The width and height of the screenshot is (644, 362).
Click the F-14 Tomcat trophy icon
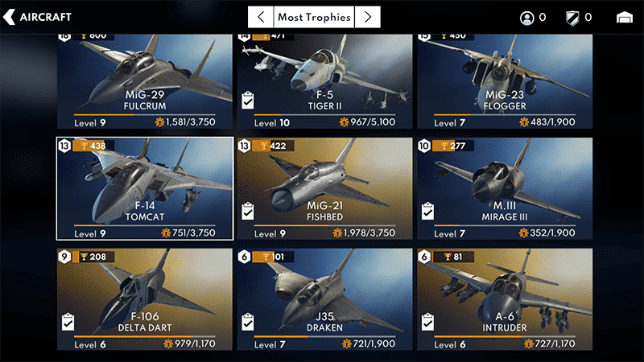pyautogui.click(x=85, y=146)
